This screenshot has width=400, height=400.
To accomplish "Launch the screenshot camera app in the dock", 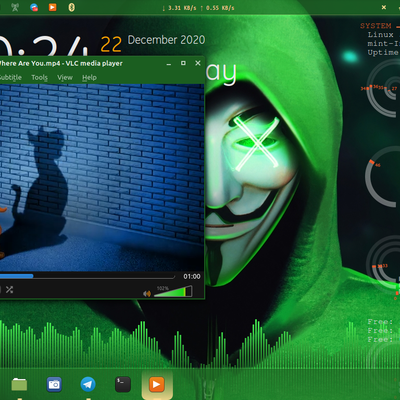I will coord(54,384).
